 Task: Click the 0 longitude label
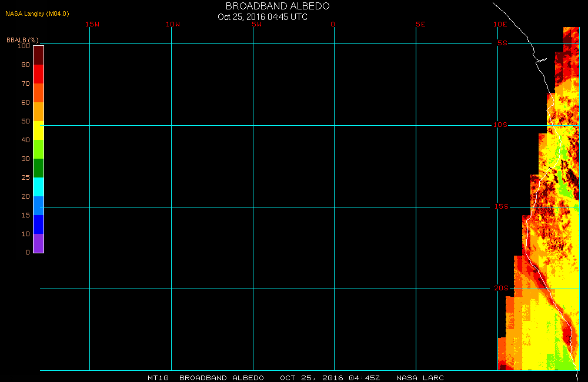[x=333, y=24]
